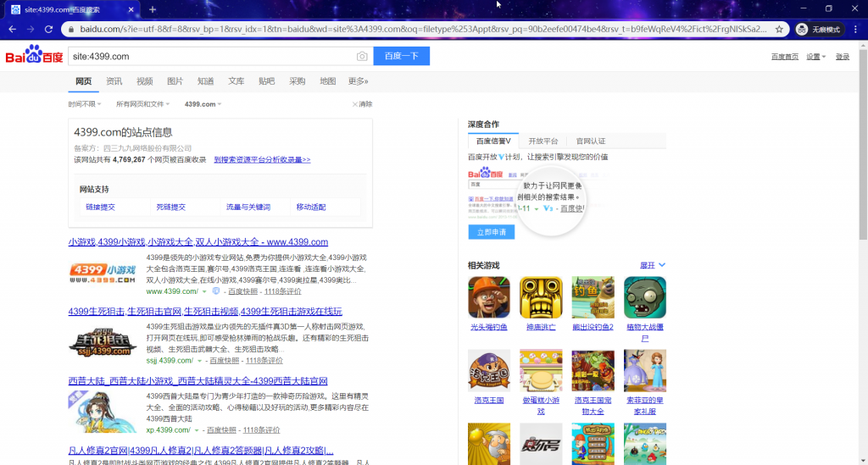Open 小游戏,4399小游戏 result title
868x465 pixels.
(x=198, y=241)
